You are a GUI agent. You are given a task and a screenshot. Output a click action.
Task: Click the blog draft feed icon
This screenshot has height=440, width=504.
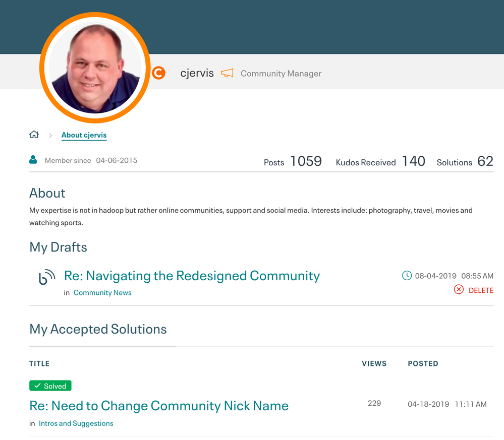click(x=47, y=278)
